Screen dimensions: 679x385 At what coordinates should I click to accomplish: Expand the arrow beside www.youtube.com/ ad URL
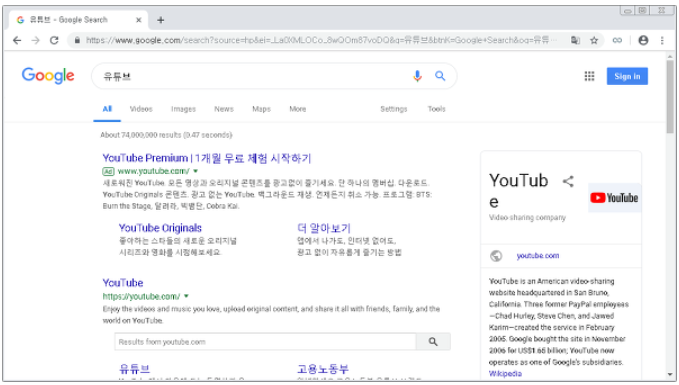196,171
